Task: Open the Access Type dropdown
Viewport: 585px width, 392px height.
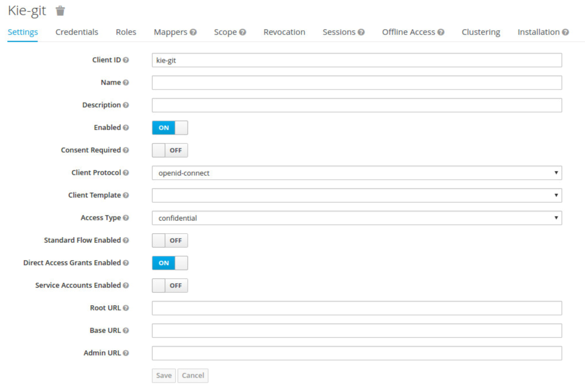Action: pyautogui.click(x=356, y=218)
